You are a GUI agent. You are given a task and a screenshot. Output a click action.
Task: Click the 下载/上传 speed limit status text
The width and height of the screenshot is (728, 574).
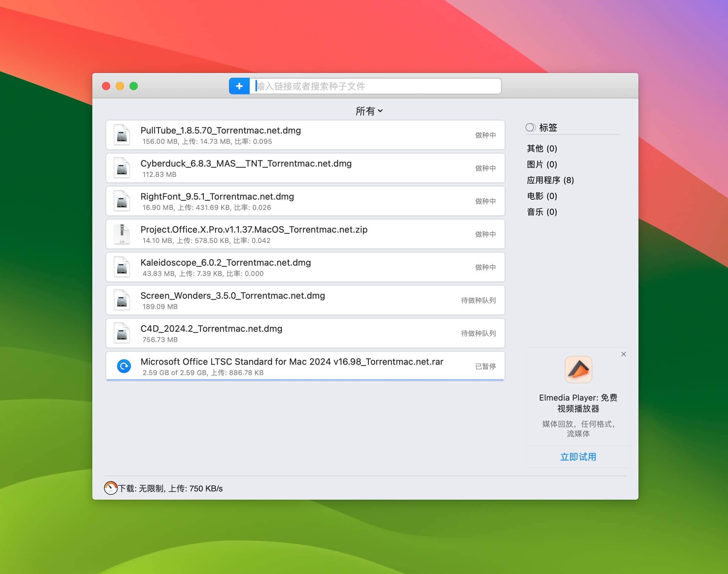tap(170, 489)
